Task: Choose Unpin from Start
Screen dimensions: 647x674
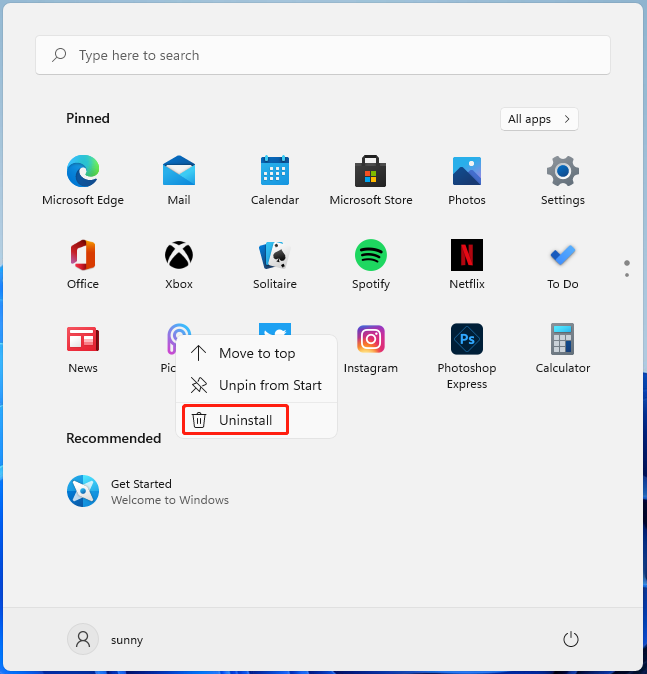Action: (x=257, y=385)
